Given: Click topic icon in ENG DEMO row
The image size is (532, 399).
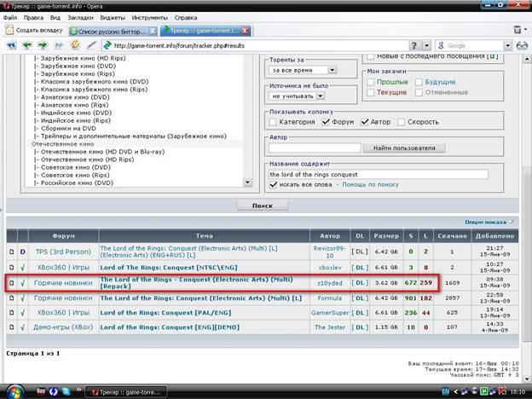Looking at the screenshot, I should 12,327.
